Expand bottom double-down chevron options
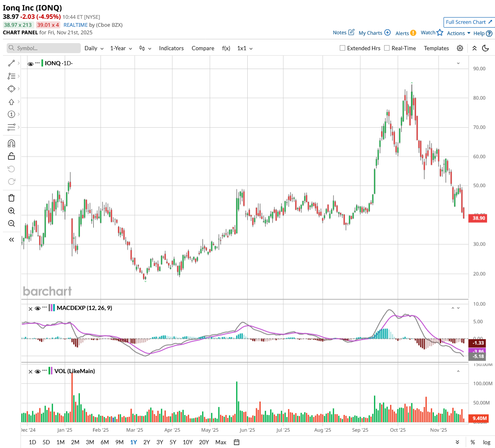Image resolution: width=495 pixels, height=448 pixels. pos(457,442)
